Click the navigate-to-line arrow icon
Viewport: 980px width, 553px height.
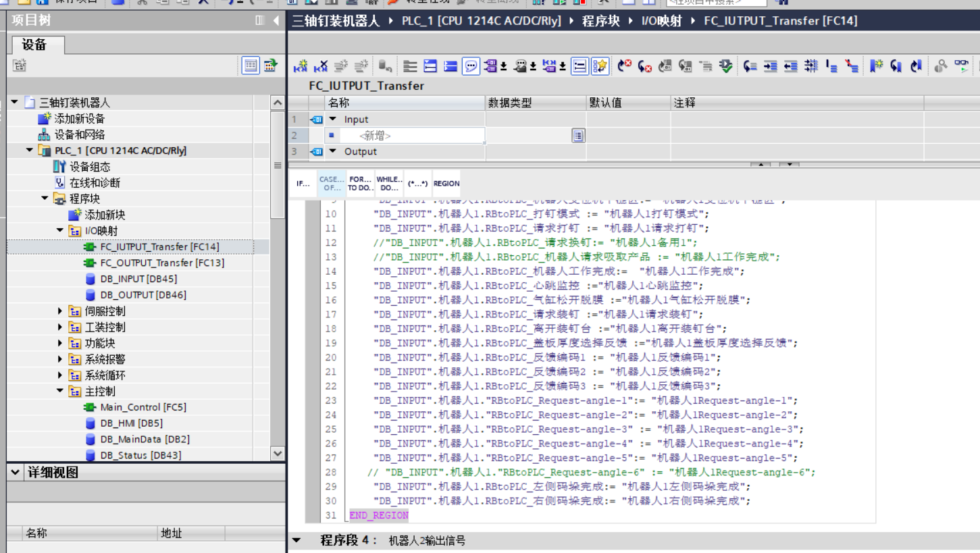[x=750, y=66]
